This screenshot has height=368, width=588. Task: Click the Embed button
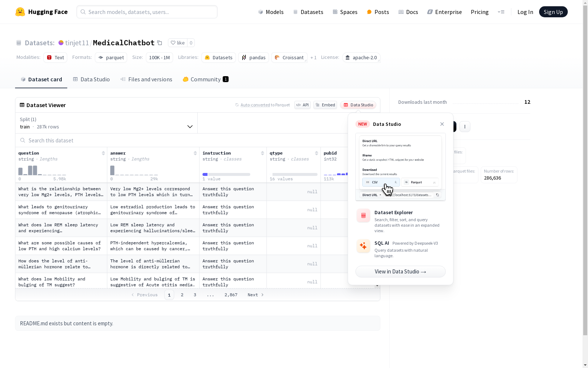click(325, 105)
